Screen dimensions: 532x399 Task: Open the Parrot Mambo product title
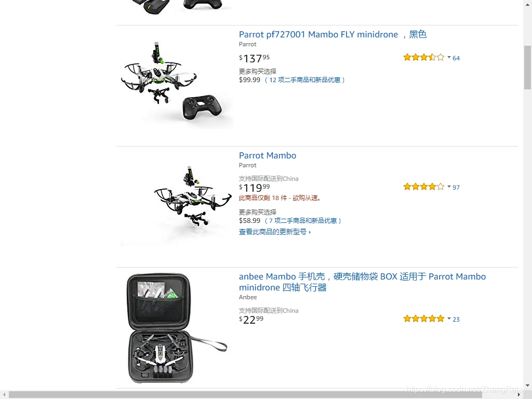click(268, 155)
